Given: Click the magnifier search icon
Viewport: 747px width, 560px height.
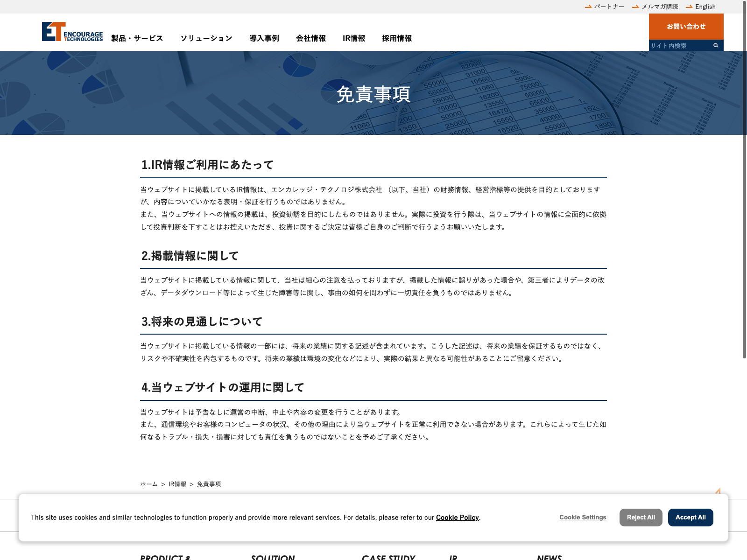Looking at the screenshot, I should point(716,45).
